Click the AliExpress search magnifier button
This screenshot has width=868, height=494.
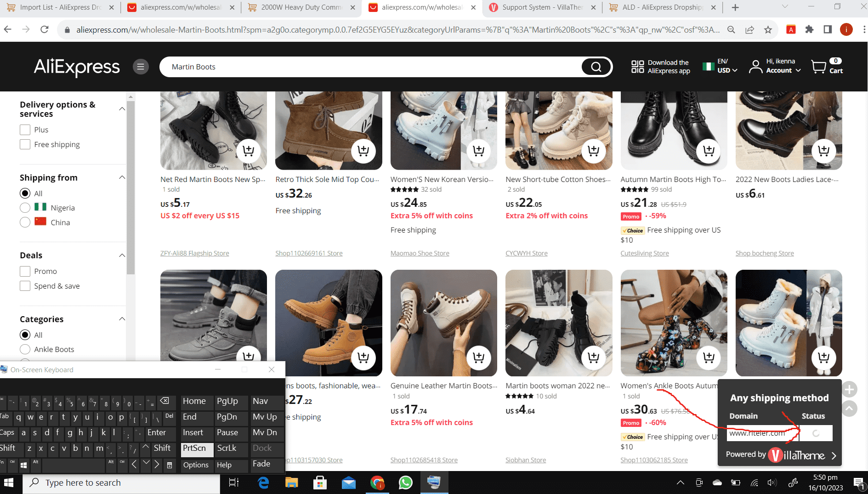pyautogui.click(x=596, y=67)
